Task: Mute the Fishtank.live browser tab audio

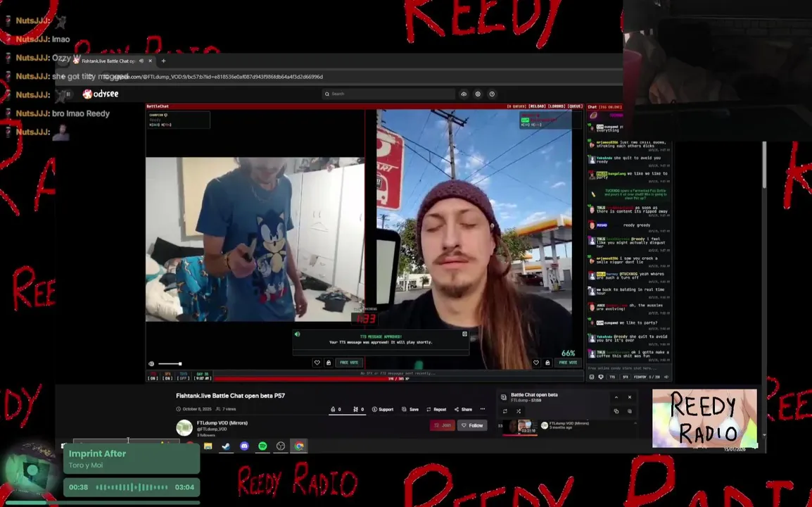Action: tap(141, 61)
